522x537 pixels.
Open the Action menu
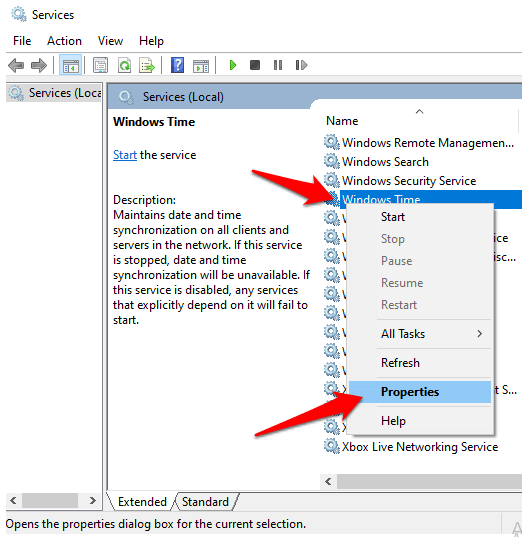(x=64, y=41)
